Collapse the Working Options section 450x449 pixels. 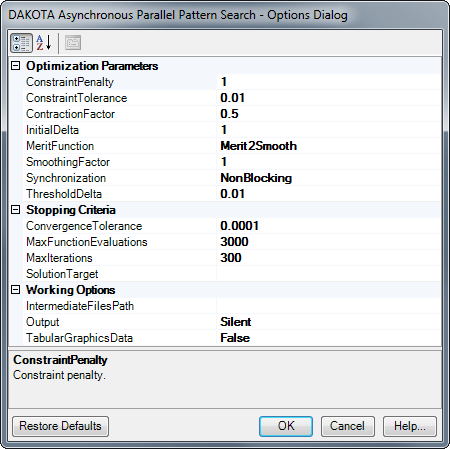[x=15, y=289]
